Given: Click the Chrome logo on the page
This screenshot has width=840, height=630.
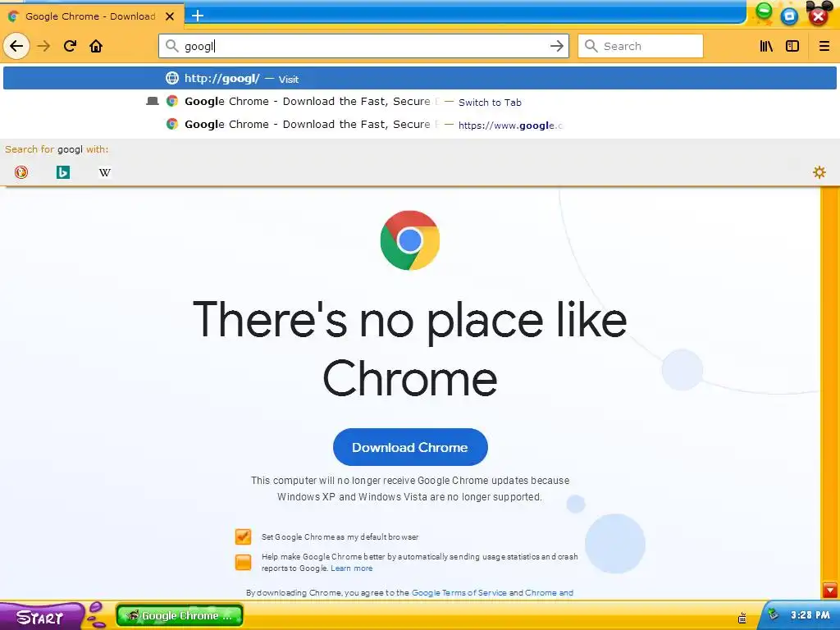Looking at the screenshot, I should click(x=410, y=240).
